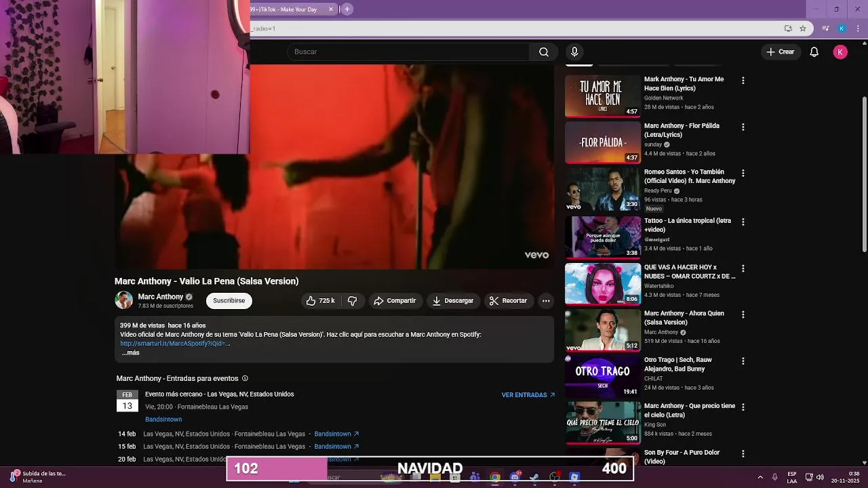Open options for Tattoo La única tropical
The height and width of the screenshot is (488, 868).
tap(743, 222)
